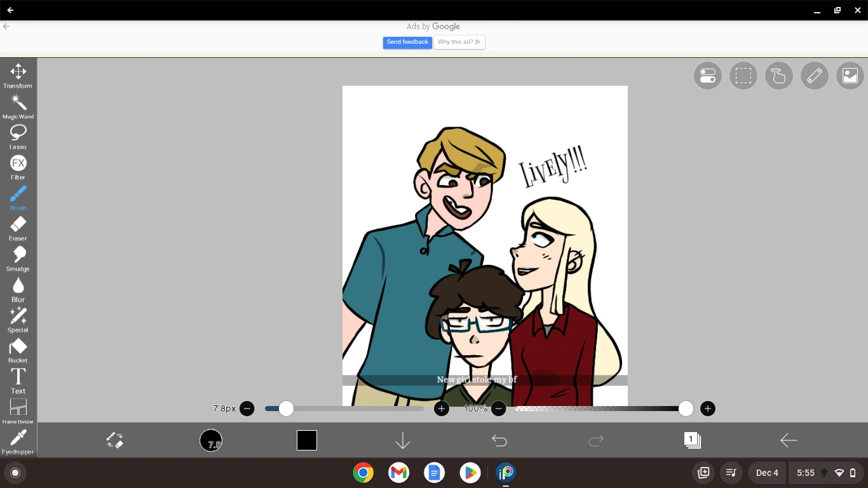Toggle the tool property switches icon
Image resolution: width=868 pixels, height=488 pixels.
click(x=707, y=76)
